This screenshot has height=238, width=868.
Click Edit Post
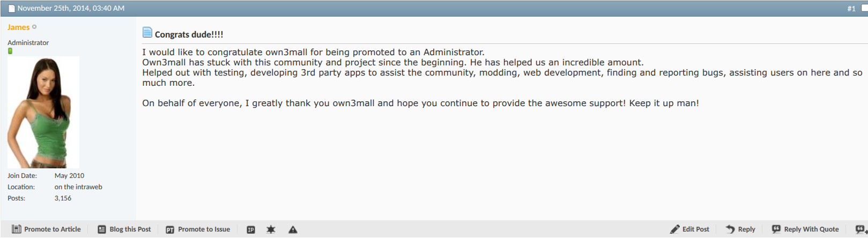[x=689, y=229]
